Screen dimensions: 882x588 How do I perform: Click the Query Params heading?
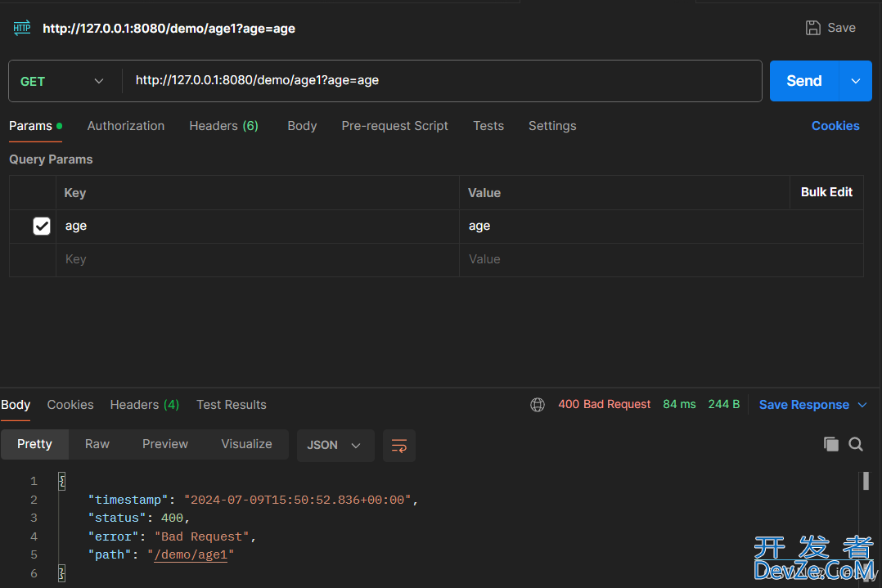tap(51, 159)
